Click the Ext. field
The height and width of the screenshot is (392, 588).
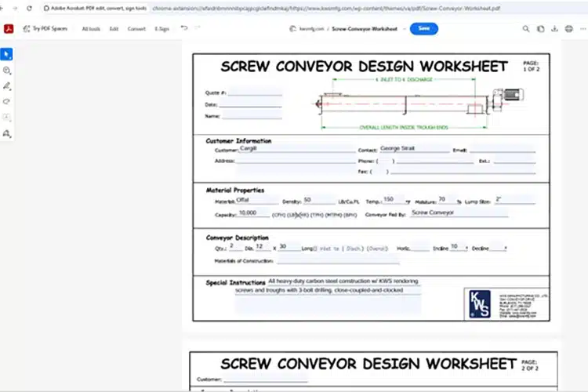pos(514,160)
